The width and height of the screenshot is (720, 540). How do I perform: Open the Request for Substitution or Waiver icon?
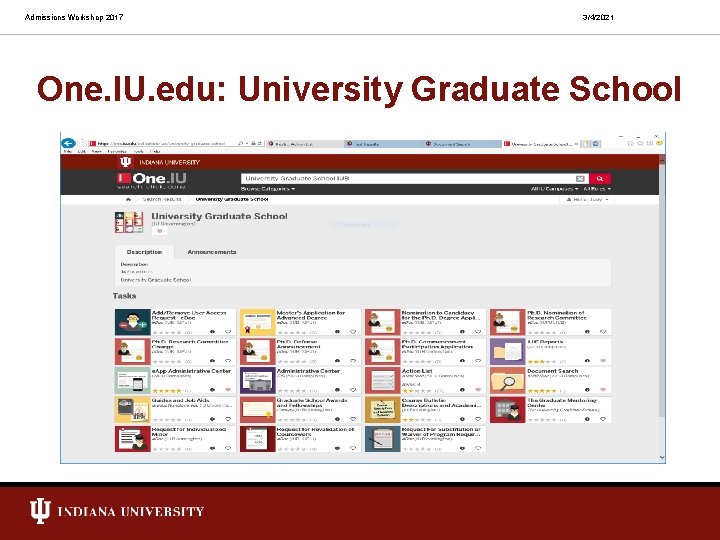pos(382,439)
